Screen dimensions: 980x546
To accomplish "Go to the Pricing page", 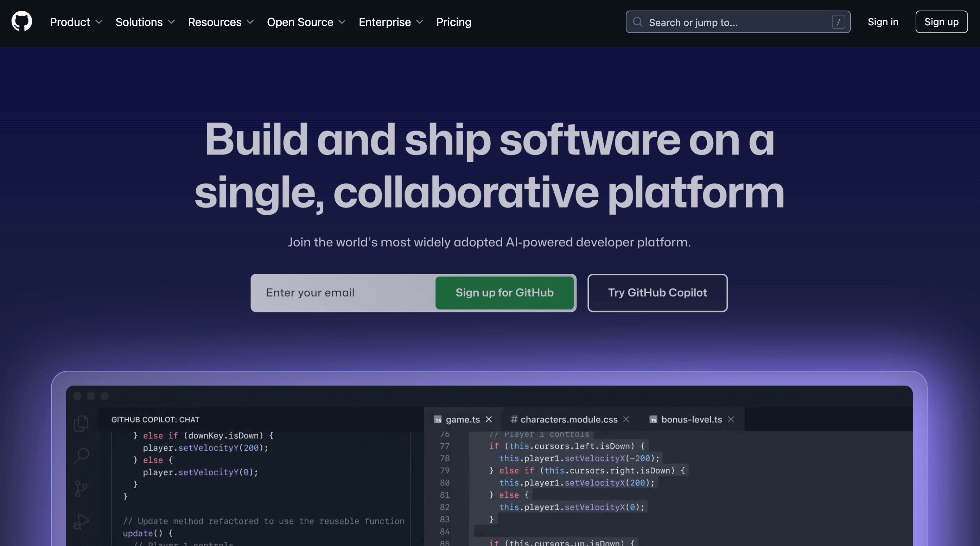I will [x=453, y=22].
